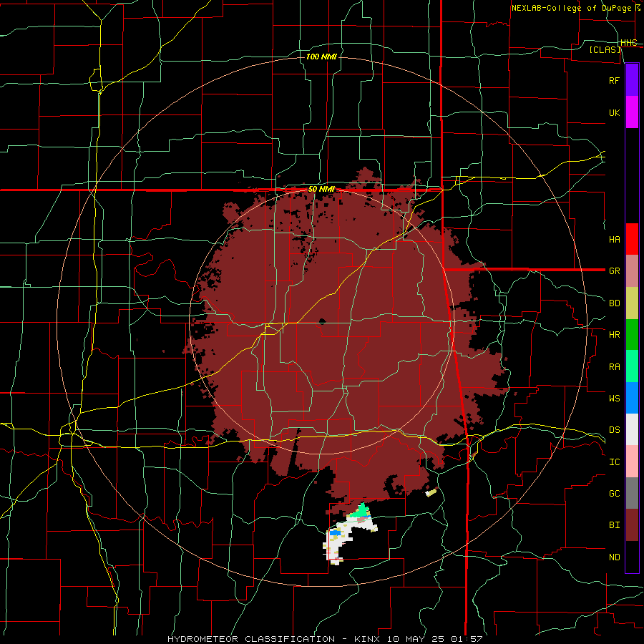Select the light pink IC legend swatch
The height and width of the screenshot is (644, 644).
632,462
